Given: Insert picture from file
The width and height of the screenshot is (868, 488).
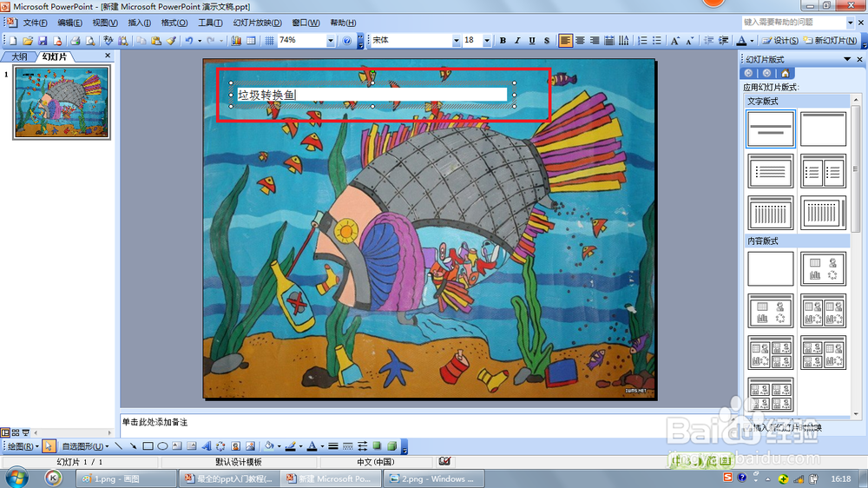Looking at the screenshot, I should click(250, 446).
